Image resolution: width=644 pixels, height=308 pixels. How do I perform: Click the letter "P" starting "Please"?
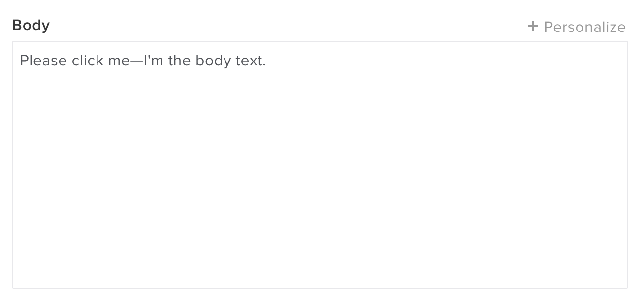tap(24, 61)
